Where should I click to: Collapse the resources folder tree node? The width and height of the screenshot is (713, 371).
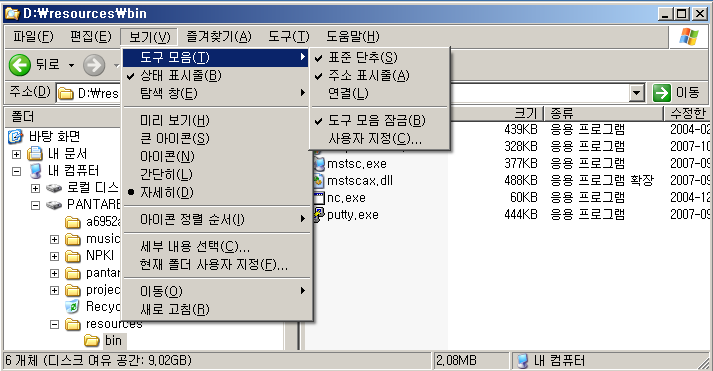[x=55, y=325]
